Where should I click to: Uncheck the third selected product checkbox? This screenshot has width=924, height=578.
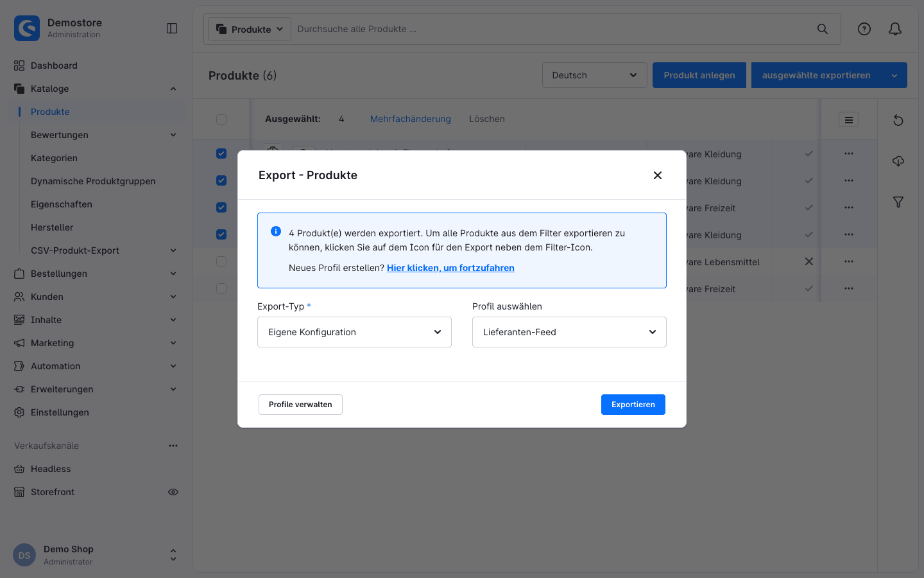tap(221, 207)
